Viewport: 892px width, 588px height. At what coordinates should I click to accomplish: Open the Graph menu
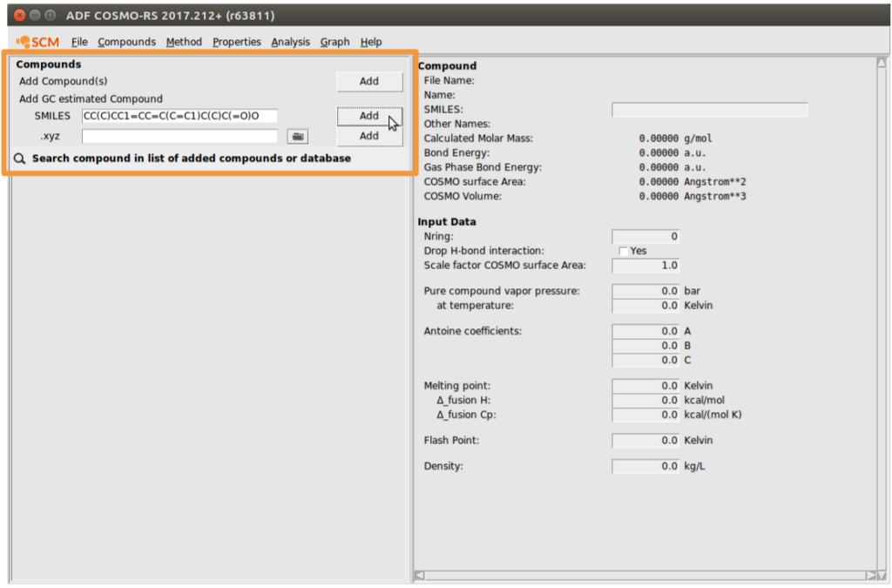point(334,42)
